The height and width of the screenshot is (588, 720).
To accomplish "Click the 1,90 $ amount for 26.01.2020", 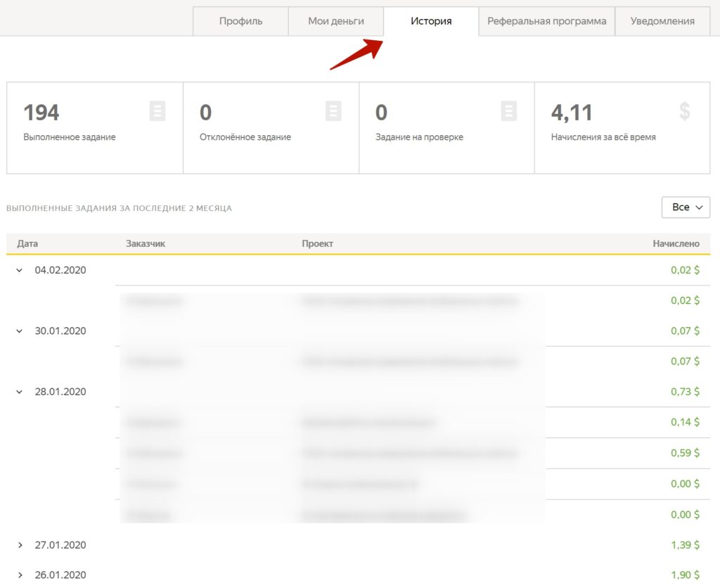I will tap(685, 575).
